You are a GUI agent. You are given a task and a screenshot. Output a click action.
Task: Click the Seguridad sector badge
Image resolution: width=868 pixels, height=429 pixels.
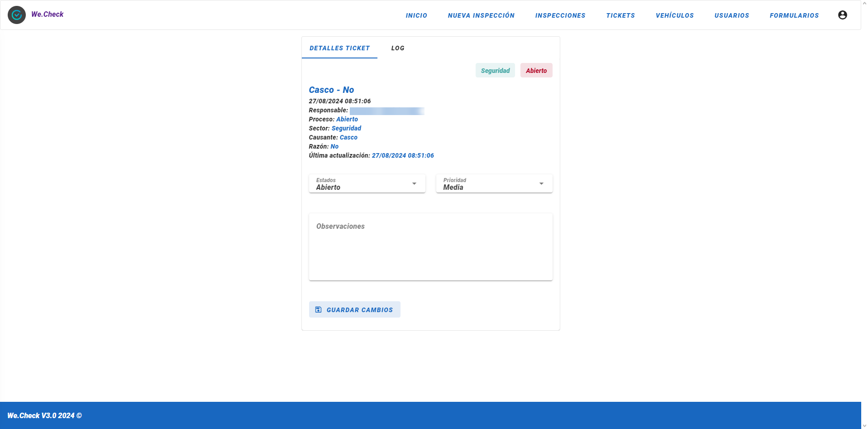pos(495,71)
